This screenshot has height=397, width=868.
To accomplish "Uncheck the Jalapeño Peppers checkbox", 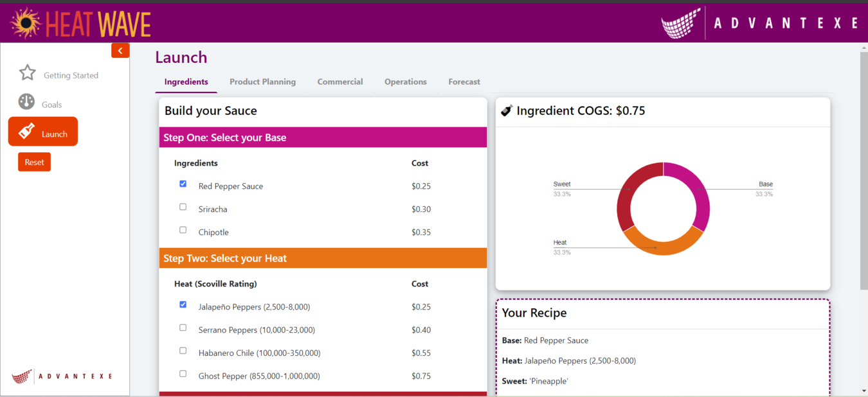I will pyautogui.click(x=183, y=304).
